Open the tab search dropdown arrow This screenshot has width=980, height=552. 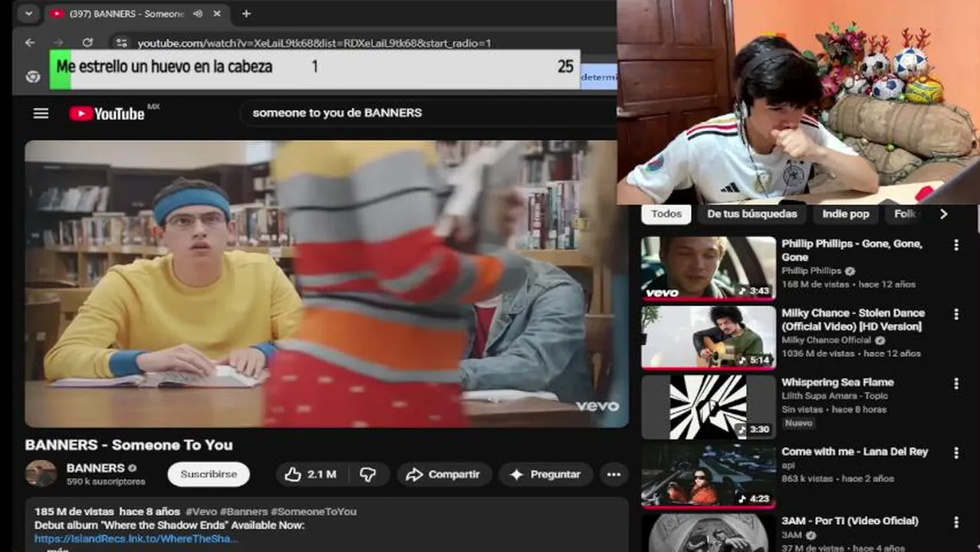click(x=28, y=14)
